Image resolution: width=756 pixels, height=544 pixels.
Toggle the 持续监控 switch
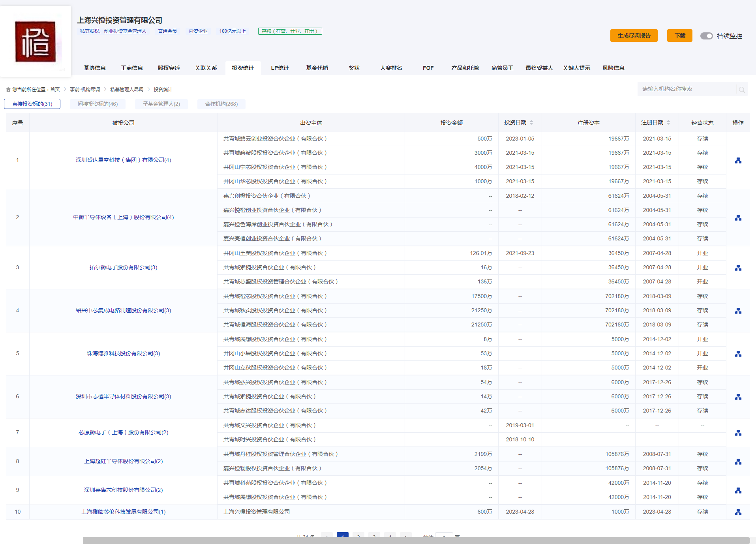tap(706, 36)
